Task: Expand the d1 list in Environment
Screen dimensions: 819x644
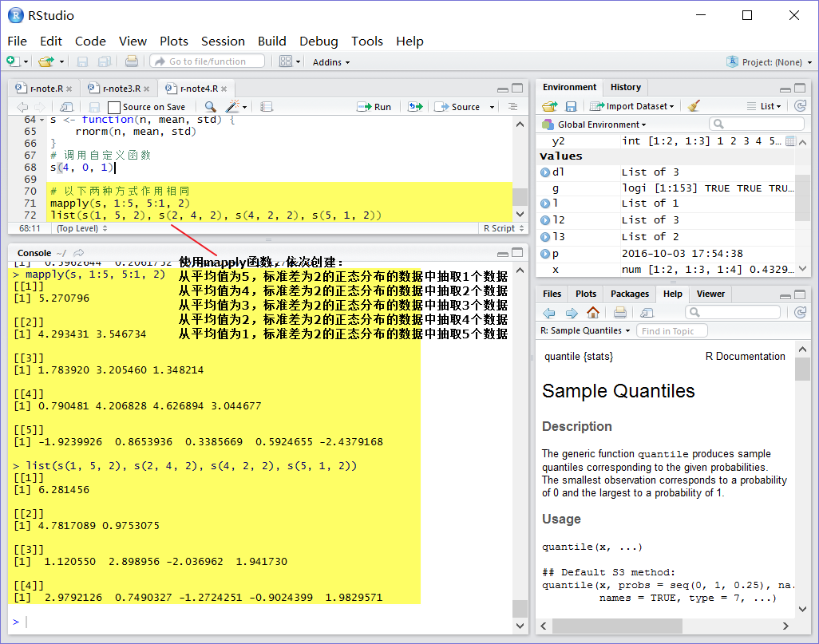Action: [x=545, y=172]
